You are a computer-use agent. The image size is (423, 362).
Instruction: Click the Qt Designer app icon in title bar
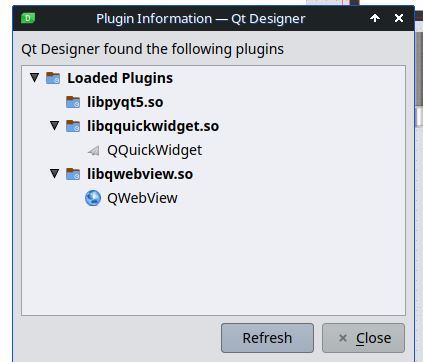coord(28,18)
